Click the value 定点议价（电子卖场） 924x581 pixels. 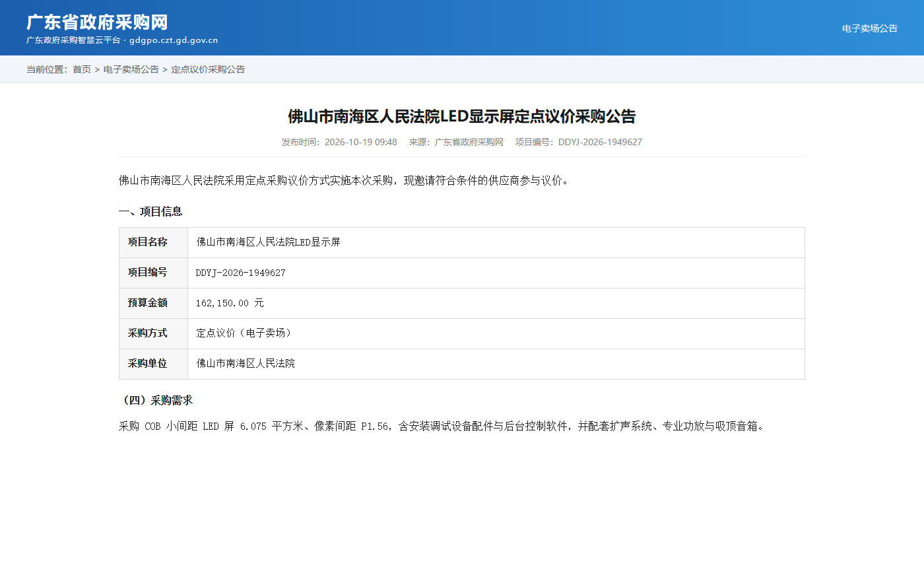[246, 333]
